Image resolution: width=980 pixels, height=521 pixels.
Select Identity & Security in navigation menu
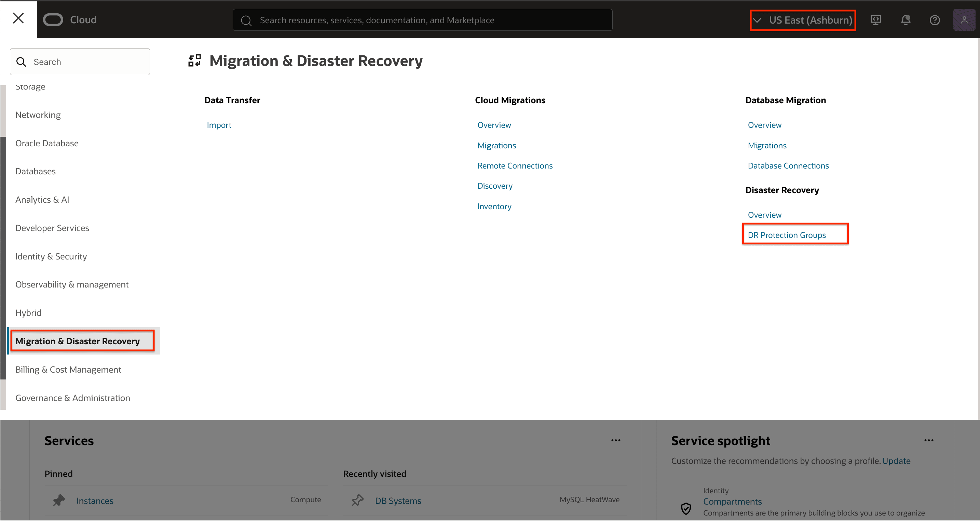tap(51, 256)
